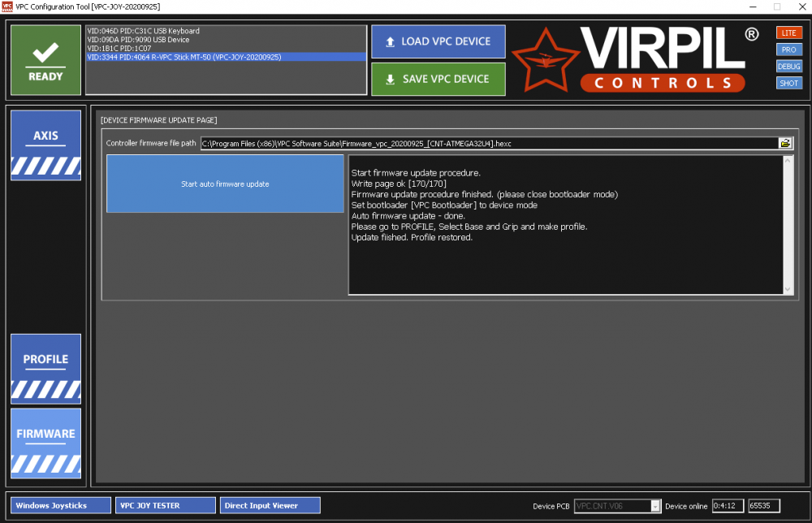Image resolution: width=812 pixels, height=523 pixels.
Task: Click the 65535 value field
Action: pyautogui.click(x=764, y=506)
